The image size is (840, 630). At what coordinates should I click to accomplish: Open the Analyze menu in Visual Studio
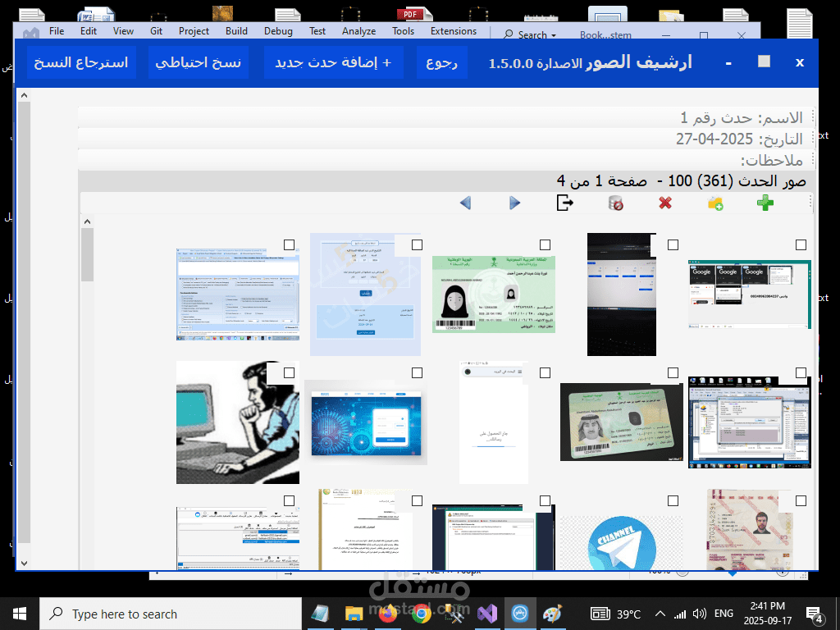coord(359,31)
